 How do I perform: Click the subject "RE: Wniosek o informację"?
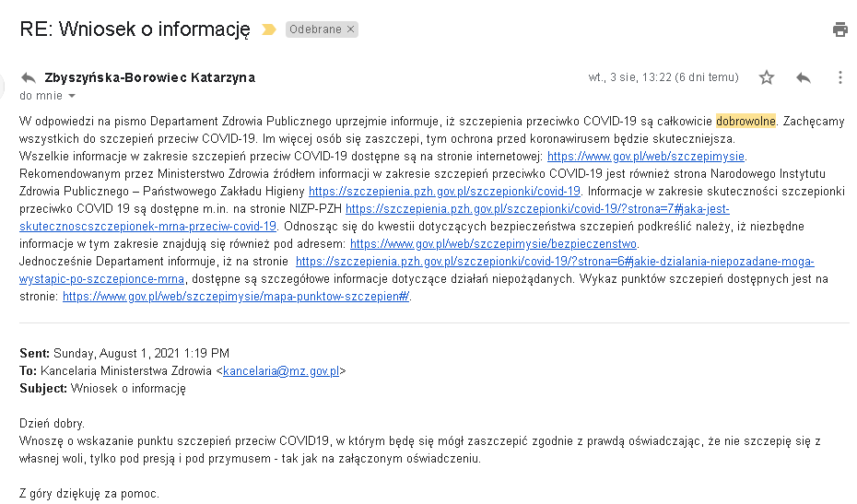click(135, 29)
